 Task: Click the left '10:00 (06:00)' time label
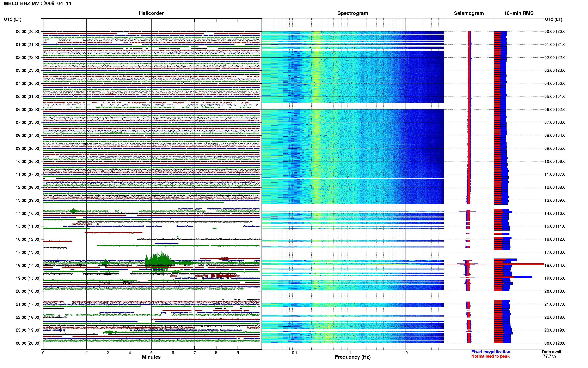click(x=28, y=162)
